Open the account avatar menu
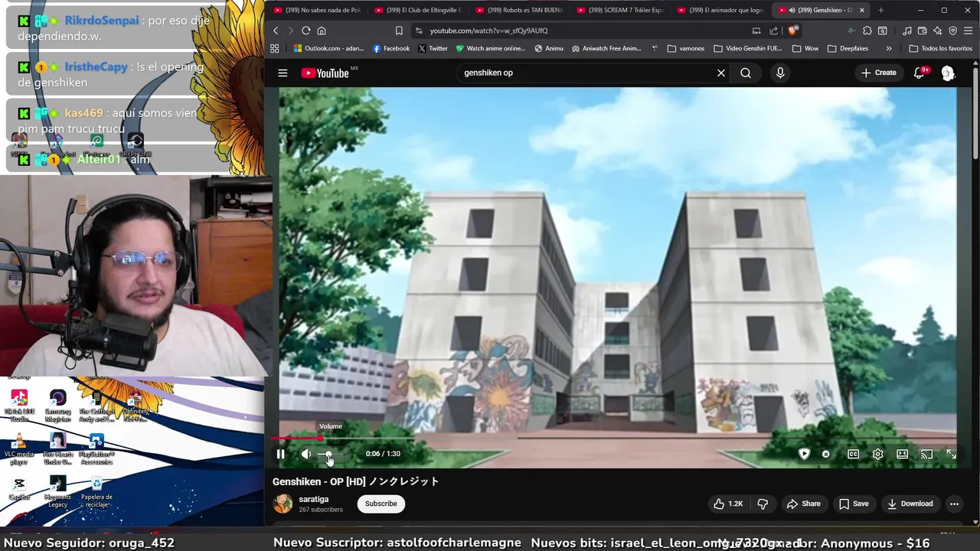Viewport: 980px width, 551px height. click(948, 73)
